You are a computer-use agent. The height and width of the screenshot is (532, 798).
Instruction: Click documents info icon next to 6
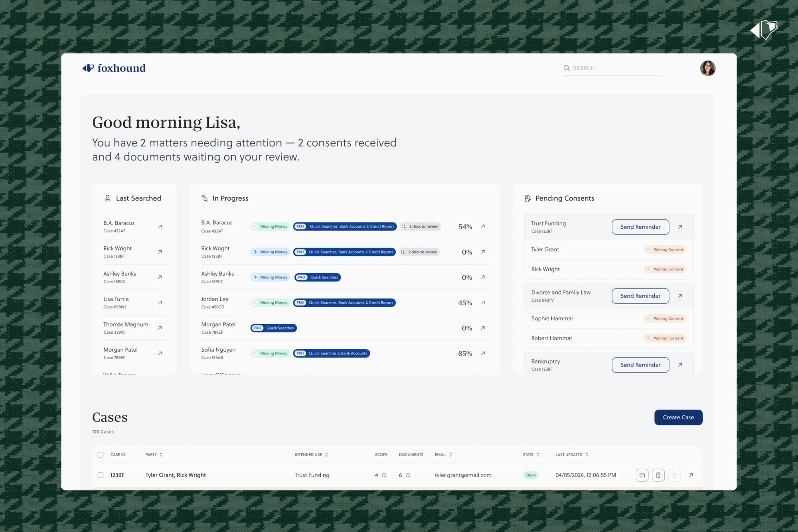[408, 475]
